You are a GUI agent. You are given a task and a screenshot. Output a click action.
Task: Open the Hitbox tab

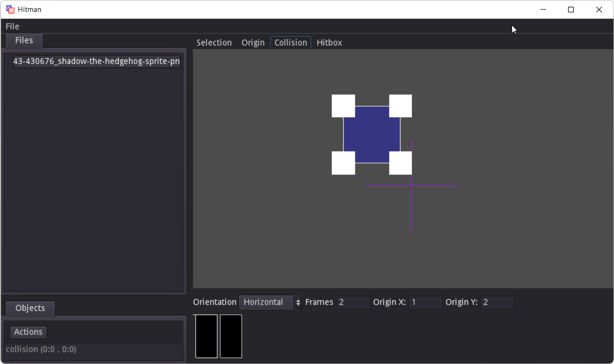coord(329,43)
